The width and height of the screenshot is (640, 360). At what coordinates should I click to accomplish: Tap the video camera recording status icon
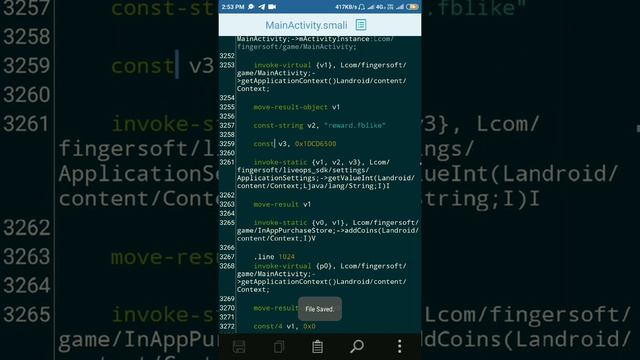click(x=272, y=7)
